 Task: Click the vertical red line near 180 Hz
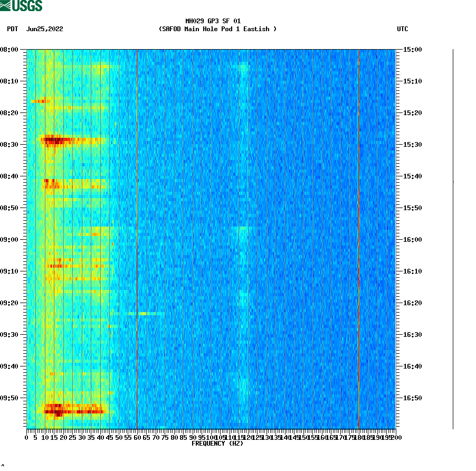(x=358, y=238)
